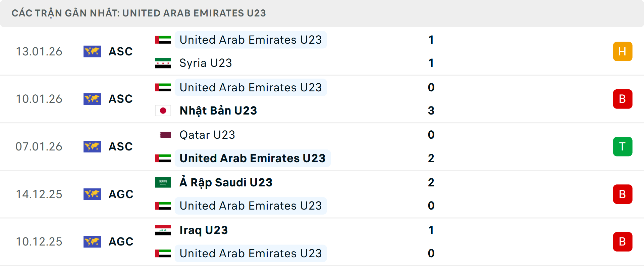Image resolution: width=644 pixels, height=266 pixels.
Task: Click the green T result badge
Action: tap(623, 146)
